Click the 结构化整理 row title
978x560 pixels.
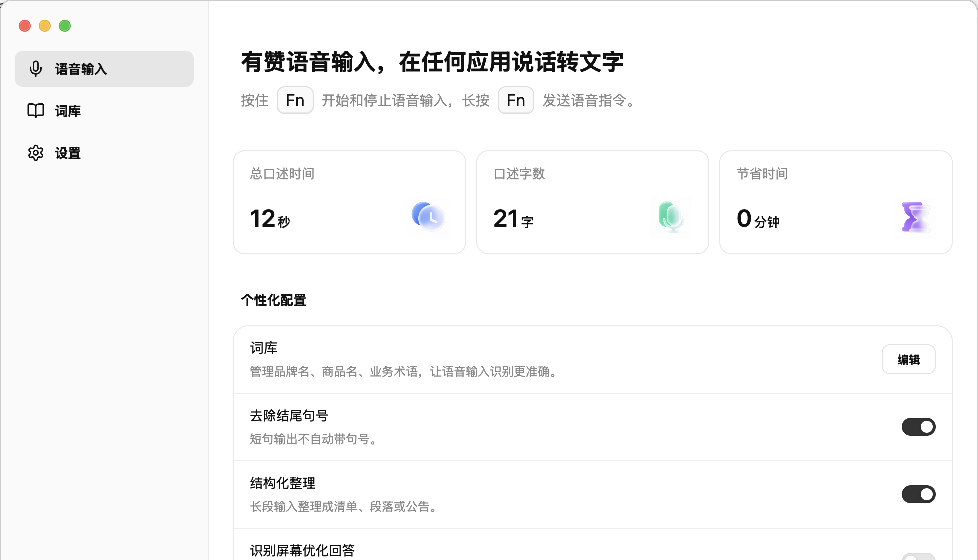click(282, 483)
